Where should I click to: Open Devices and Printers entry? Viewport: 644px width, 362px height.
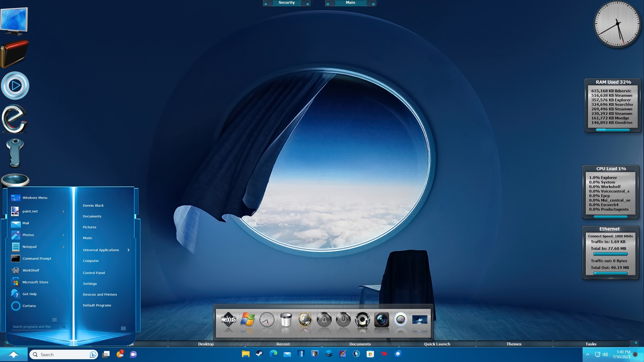(100, 295)
